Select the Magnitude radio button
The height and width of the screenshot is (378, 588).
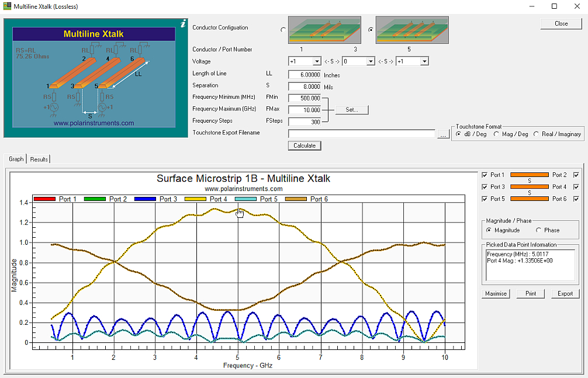(489, 230)
